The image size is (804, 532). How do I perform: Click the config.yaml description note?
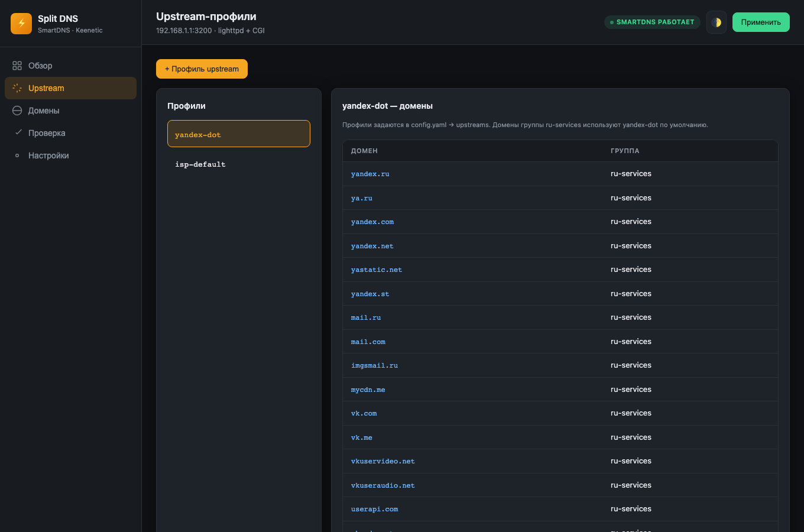pos(525,125)
